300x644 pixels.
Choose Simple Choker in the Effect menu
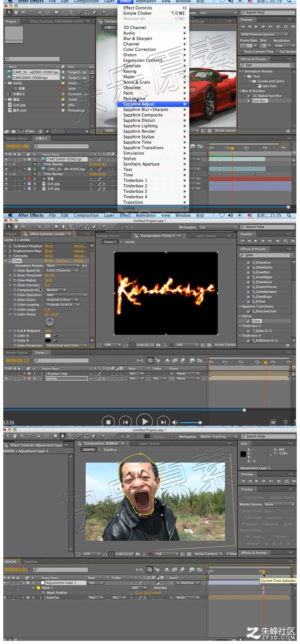point(154,13)
